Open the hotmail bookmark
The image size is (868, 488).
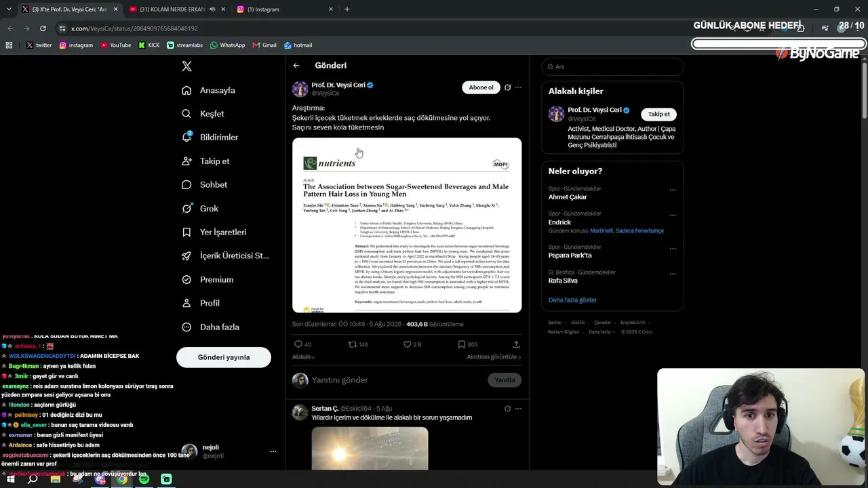click(298, 45)
